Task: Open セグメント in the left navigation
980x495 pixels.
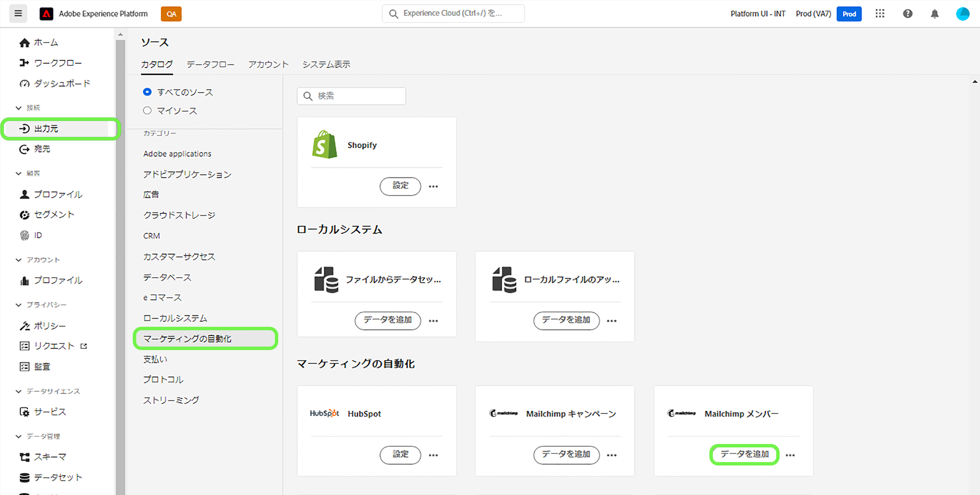Action: [x=54, y=215]
